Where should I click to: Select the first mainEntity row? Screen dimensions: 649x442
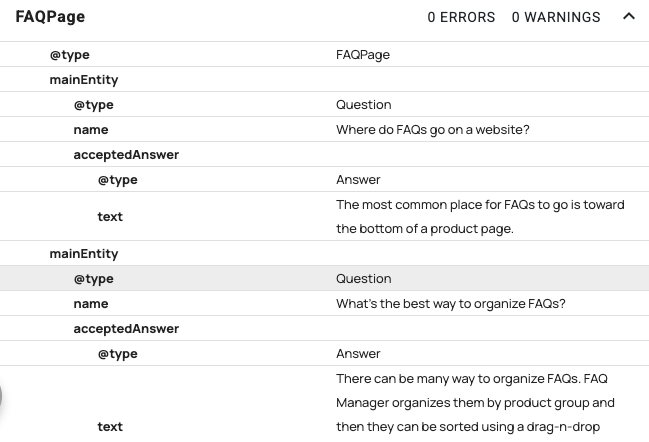(84, 79)
